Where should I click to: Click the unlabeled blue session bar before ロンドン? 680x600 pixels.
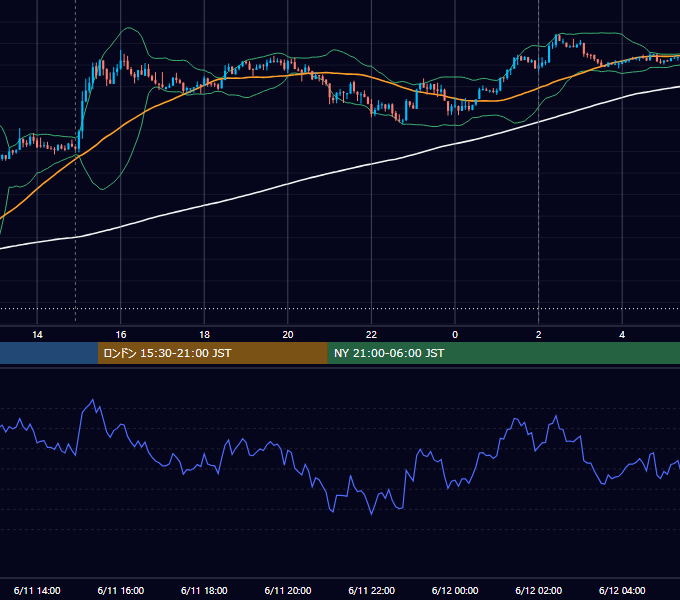click(x=49, y=353)
